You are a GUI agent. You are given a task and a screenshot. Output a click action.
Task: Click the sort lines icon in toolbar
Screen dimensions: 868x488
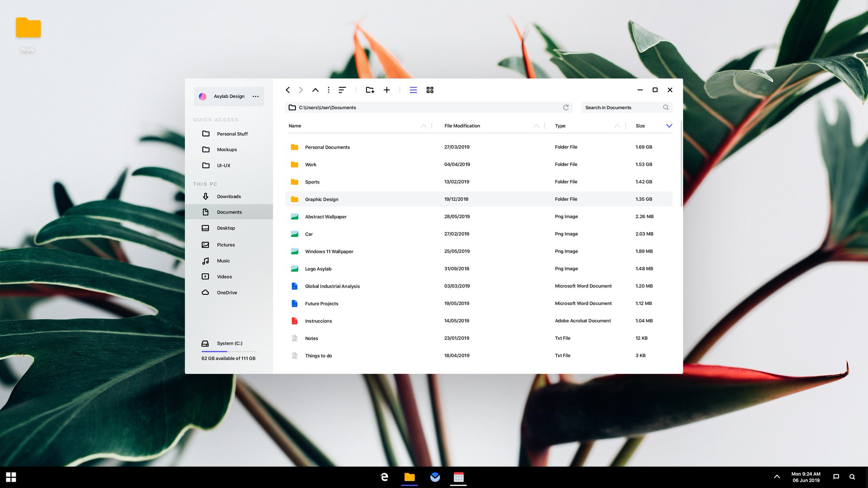point(342,90)
